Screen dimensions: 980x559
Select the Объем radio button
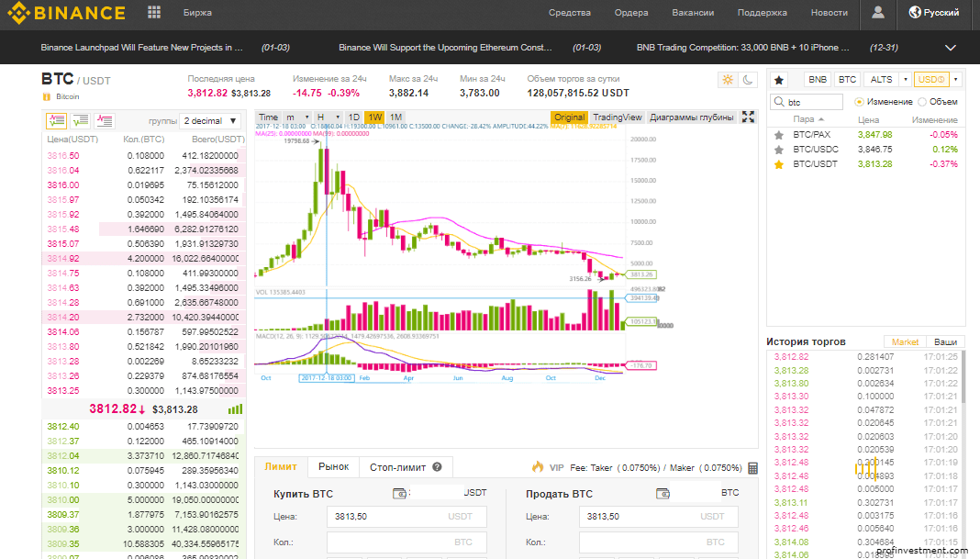click(922, 102)
